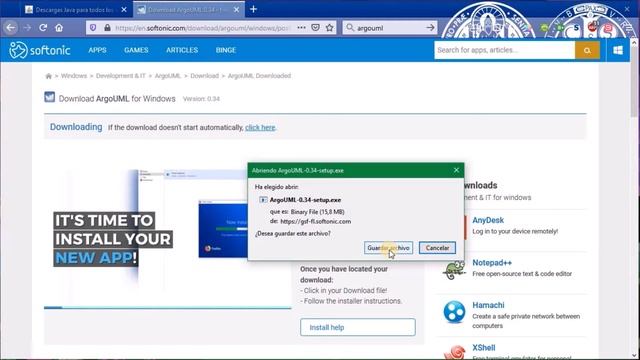640x360 pixels.
Task: Close the Descargas Java tab
Action: (x=124, y=9)
